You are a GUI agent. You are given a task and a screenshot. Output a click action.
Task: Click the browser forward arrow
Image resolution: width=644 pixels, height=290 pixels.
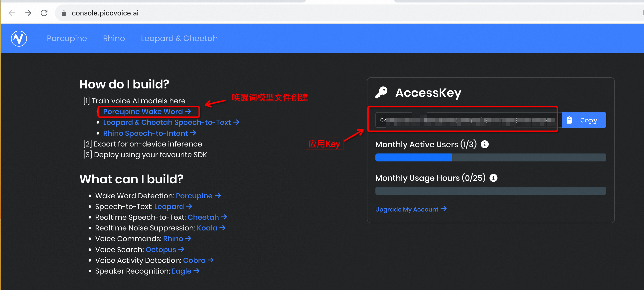coord(28,13)
